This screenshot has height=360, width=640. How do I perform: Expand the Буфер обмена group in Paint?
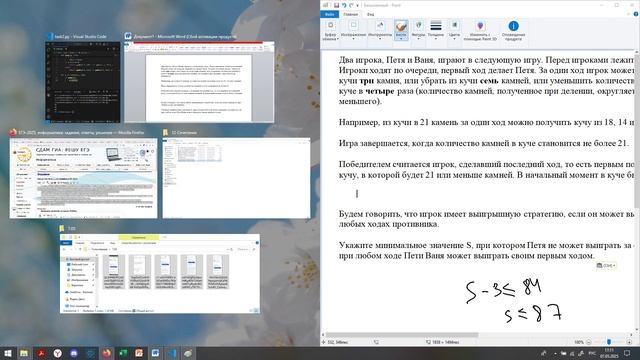pos(330,31)
